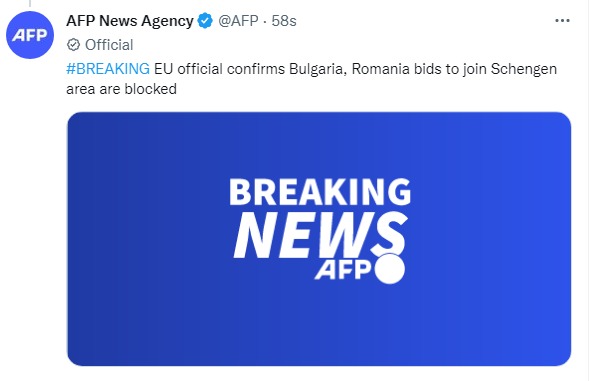Click the thread connector line above avatar

[x=30, y=4]
